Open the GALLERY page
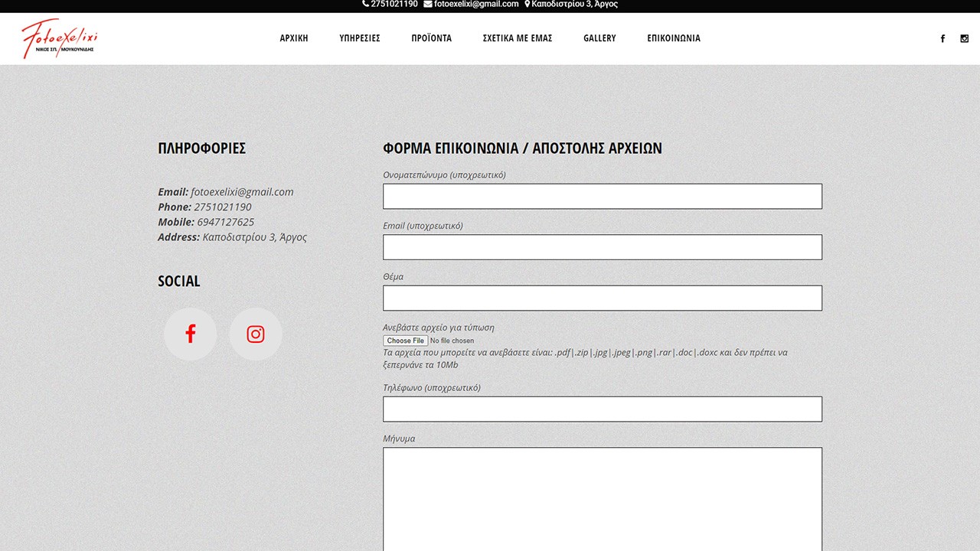The width and height of the screenshot is (980, 551). click(x=599, y=38)
